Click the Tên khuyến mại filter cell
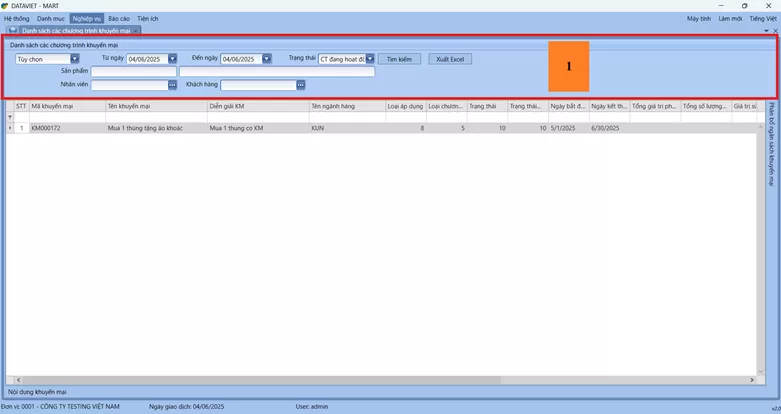The image size is (781, 414). 156,117
